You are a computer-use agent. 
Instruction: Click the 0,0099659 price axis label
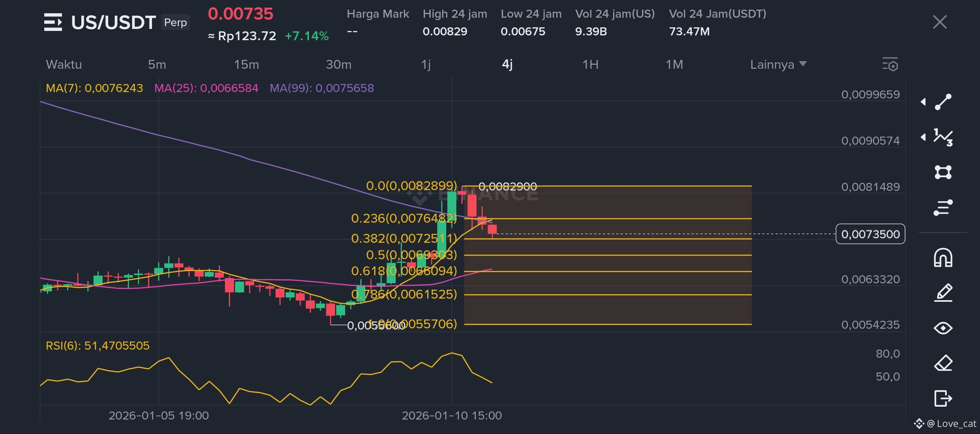870,94
